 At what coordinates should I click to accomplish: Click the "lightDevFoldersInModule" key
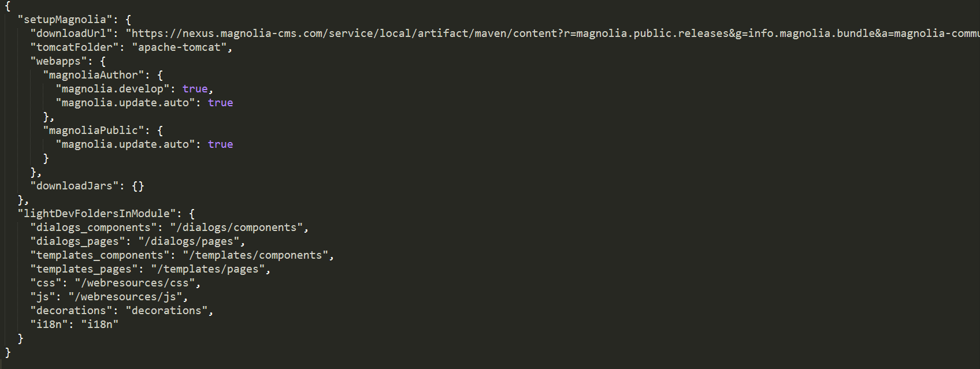pyautogui.click(x=96, y=214)
